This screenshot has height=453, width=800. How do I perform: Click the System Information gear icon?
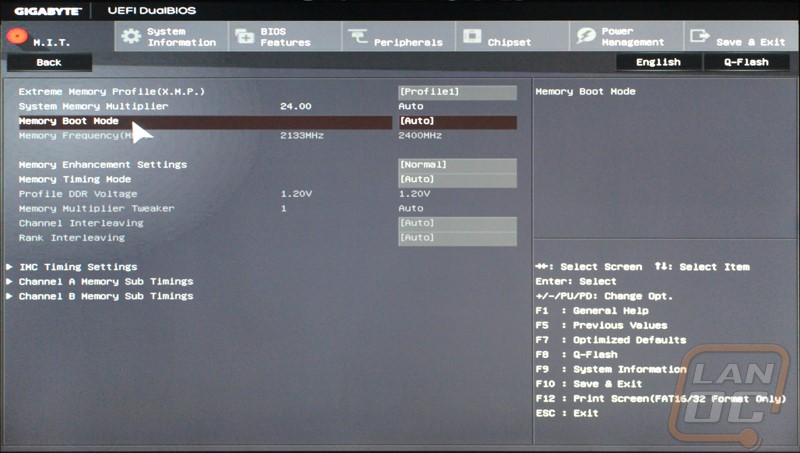[131, 36]
